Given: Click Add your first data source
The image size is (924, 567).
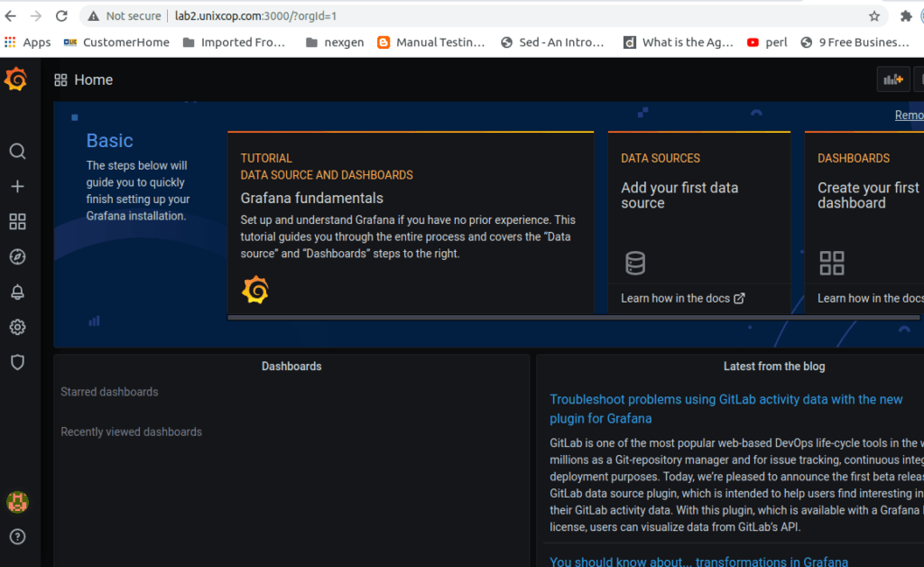Looking at the screenshot, I should tap(679, 195).
